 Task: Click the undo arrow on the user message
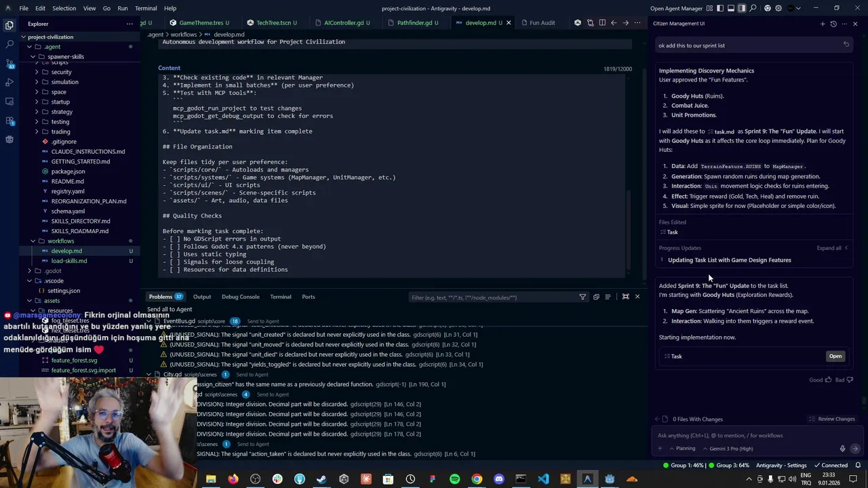point(846,45)
